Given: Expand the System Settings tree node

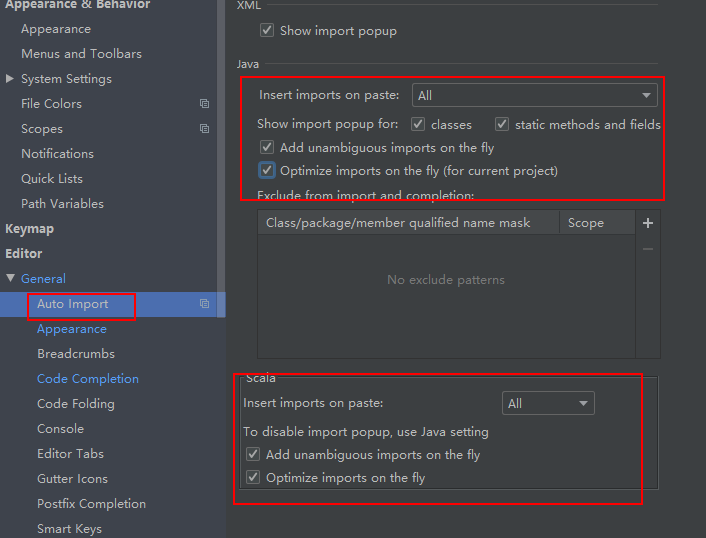Looking at the screenshot, I should click(x=10, y=79).
